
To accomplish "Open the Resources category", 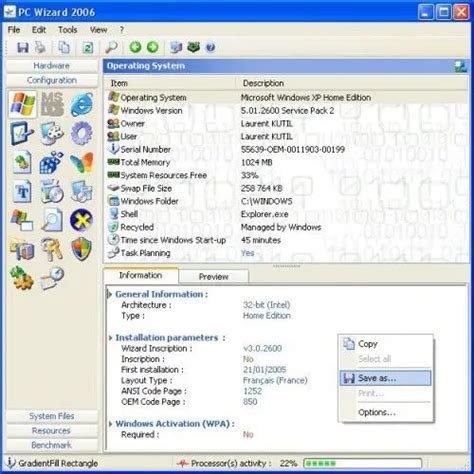I will click(52, 431).
